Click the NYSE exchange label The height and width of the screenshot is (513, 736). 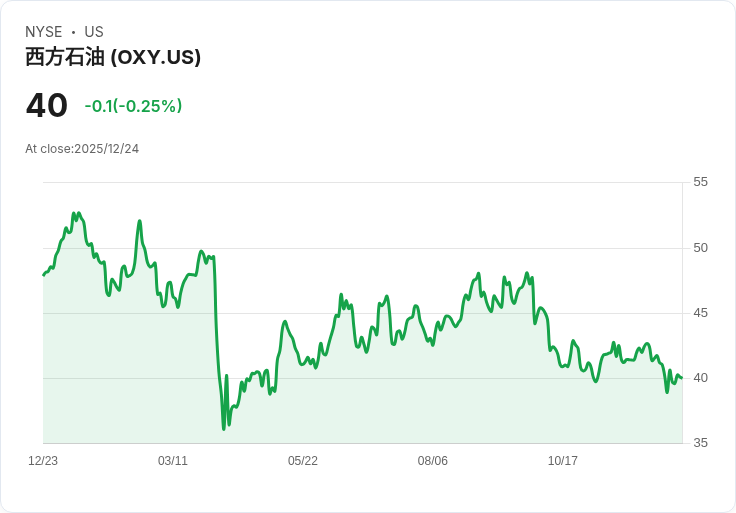pyautogui.click(x=44, y=32)
